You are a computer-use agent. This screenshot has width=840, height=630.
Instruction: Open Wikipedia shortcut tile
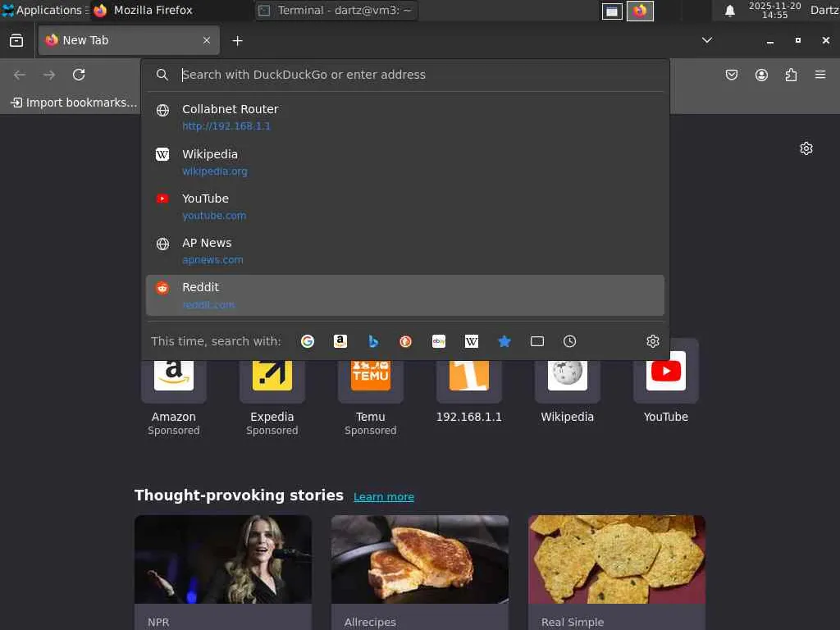(x=568, y=383)
